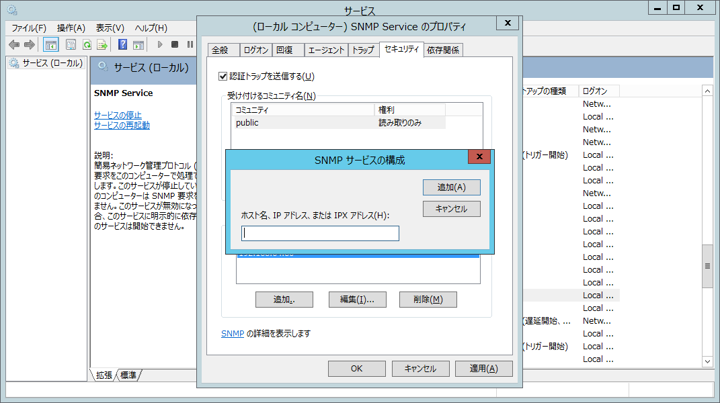Click the magnifier icon in サービス (ローカル) header
The image size is (720, 403).
click(103, 67)
